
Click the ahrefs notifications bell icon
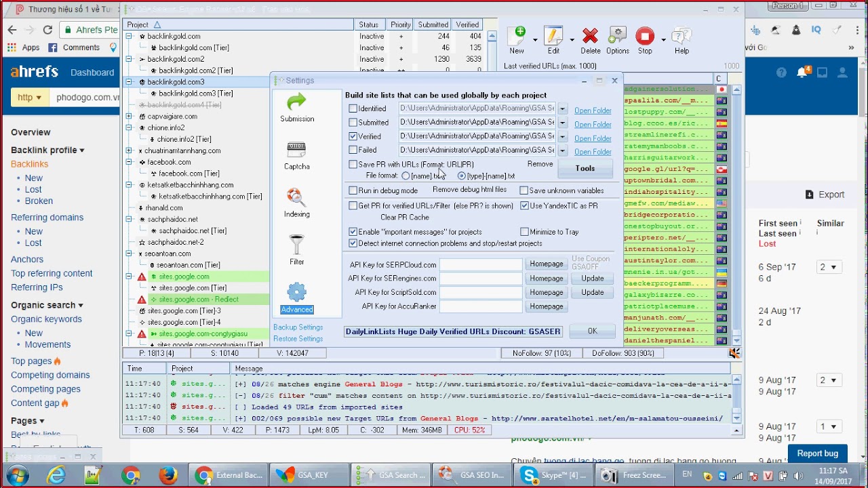(x=802, y=73)
